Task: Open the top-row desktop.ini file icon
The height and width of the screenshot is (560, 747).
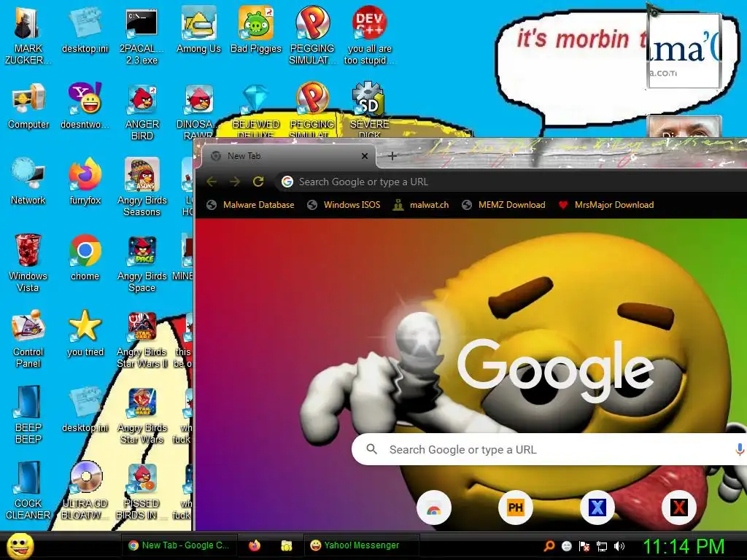Action: coord(85,31)
